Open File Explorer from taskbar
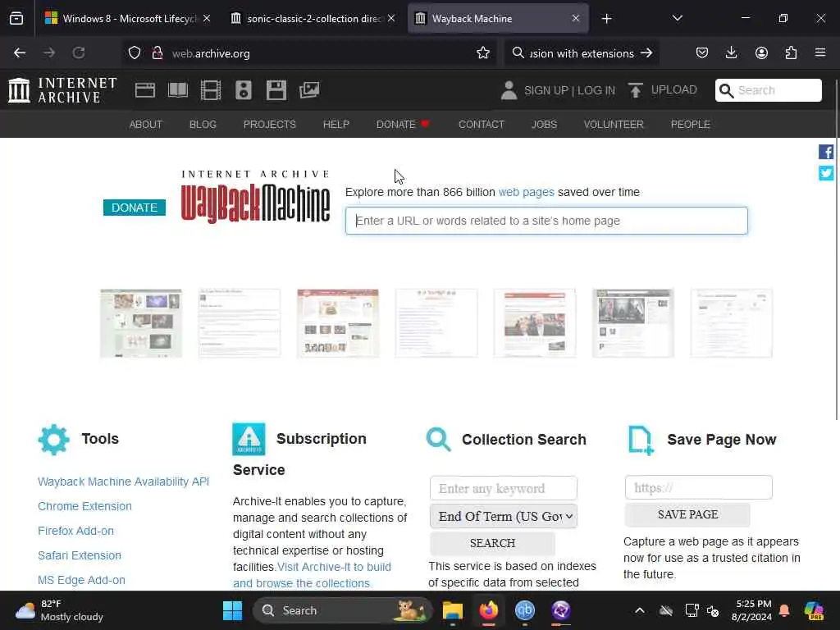Image resolution: width=840 pixels, height=630 pixels. tap(453, 610)
